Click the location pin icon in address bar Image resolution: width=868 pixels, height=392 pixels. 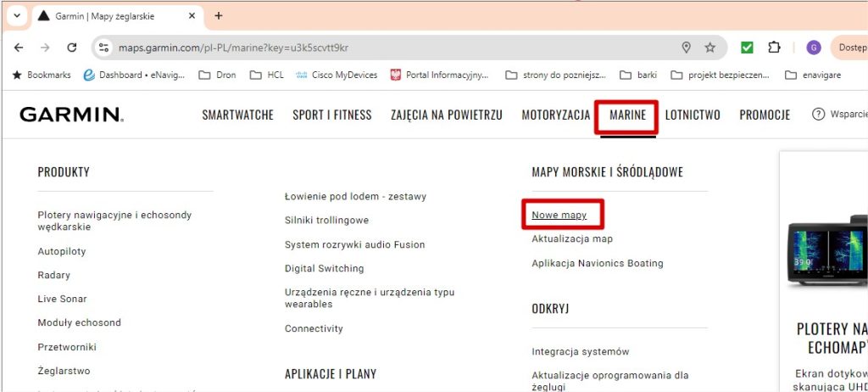tap(687, 48)
